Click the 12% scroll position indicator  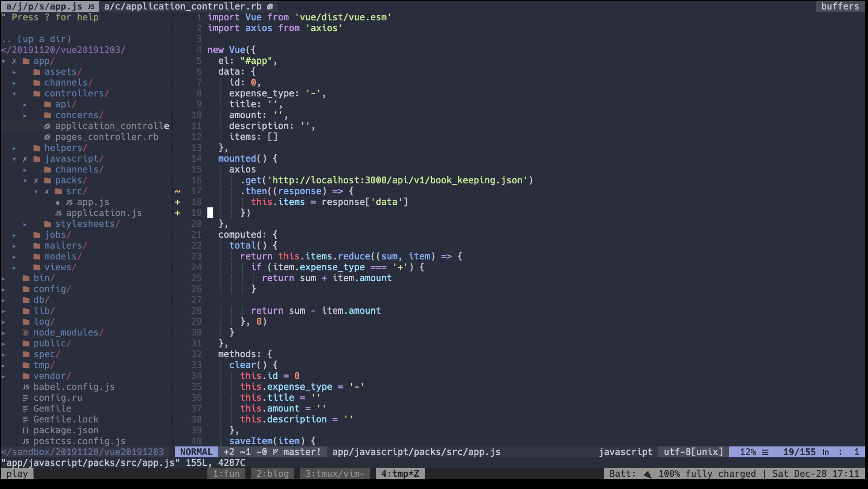748,451
